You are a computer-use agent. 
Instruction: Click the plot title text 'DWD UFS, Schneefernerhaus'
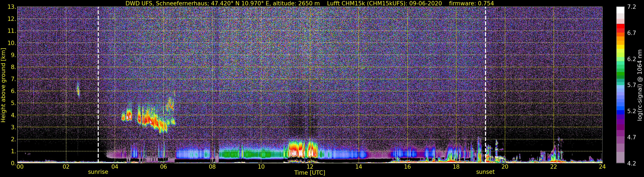167,3
